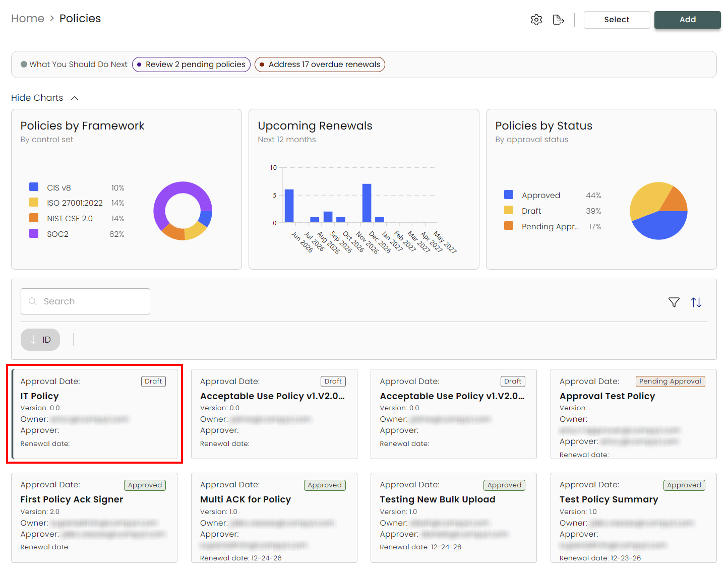
Task: Open the First Policy Ack Signer card
Action: point(94,518)
